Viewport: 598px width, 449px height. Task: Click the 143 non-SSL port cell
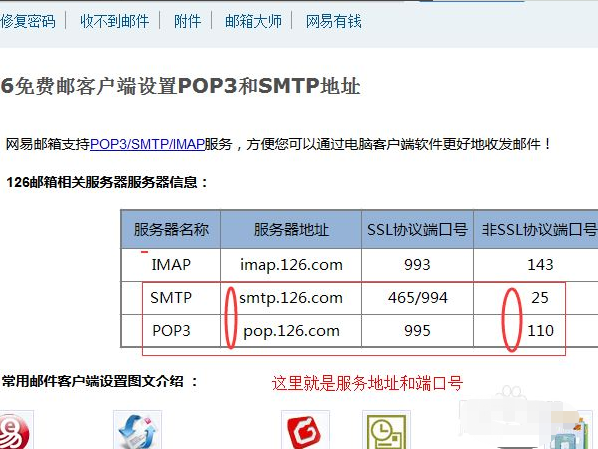coord(536,265)
